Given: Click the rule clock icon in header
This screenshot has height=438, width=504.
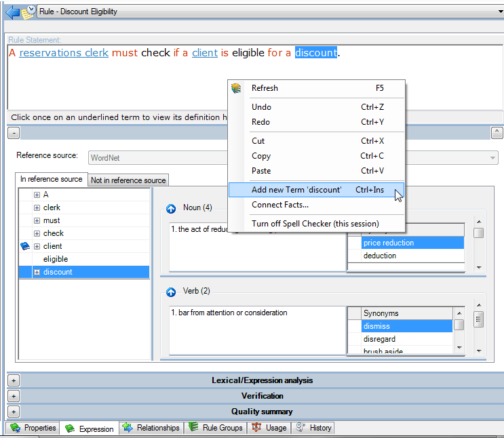Looking at the screenshot, I should pos(28,12).
